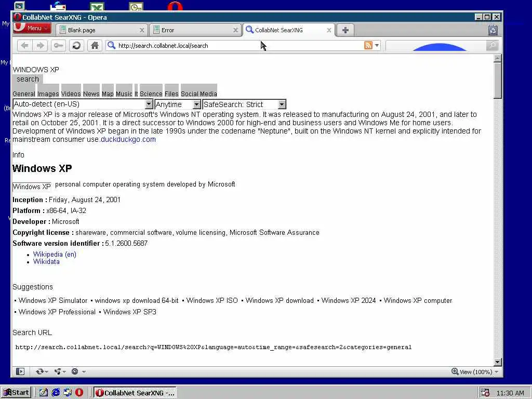Image resolution: width=532 pixels, height=399 pixels.
Task: Click the search magnifier button in search box
Action: [492, 46]
